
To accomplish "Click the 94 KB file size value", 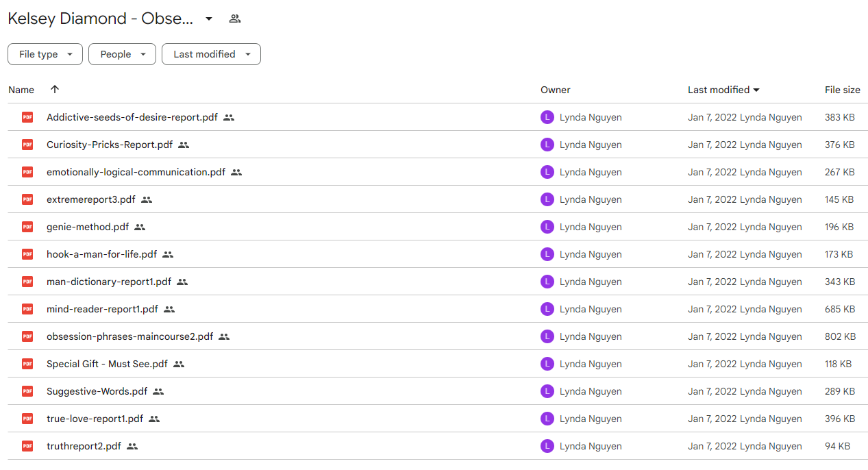I will click(837, 446).
